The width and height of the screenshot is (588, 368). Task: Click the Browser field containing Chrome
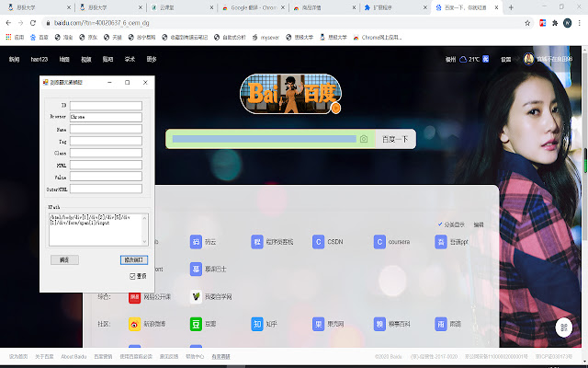pyautogui.click(x=106, y=117)
